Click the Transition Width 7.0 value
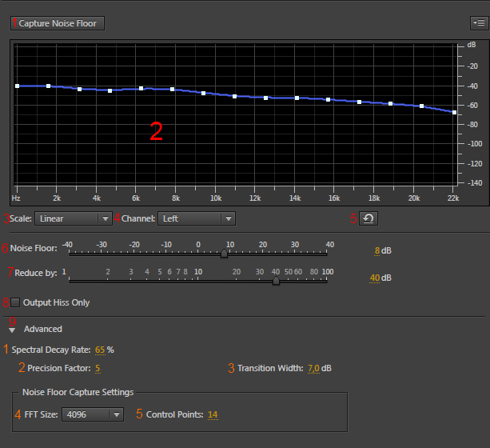Viewport: 490px width, 448px height. coord(313,368)
